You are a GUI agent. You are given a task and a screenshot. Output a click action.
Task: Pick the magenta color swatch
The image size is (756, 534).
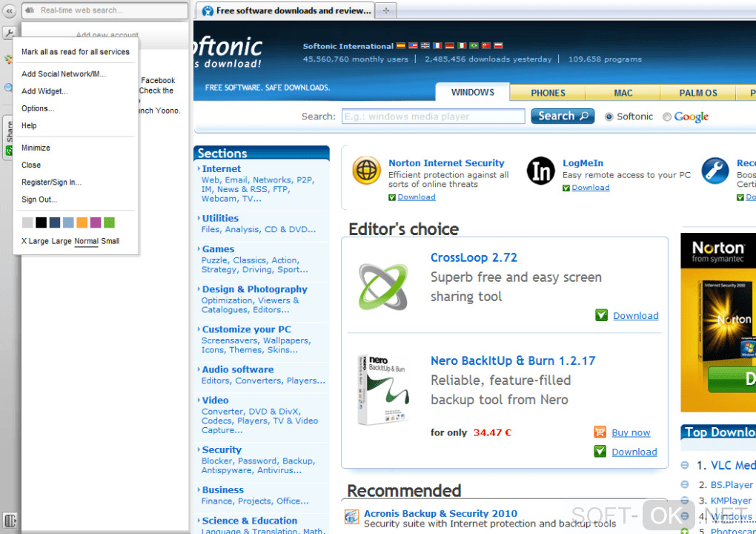(96, 222)
